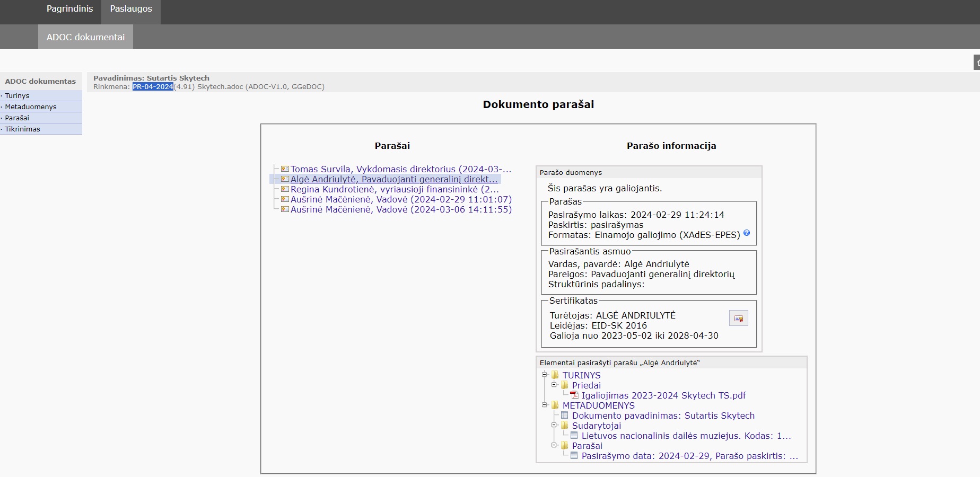Click certificate icon beside Regina Kundrotienė signature
The width and height of the screenshot is (980, 477).
285,189
